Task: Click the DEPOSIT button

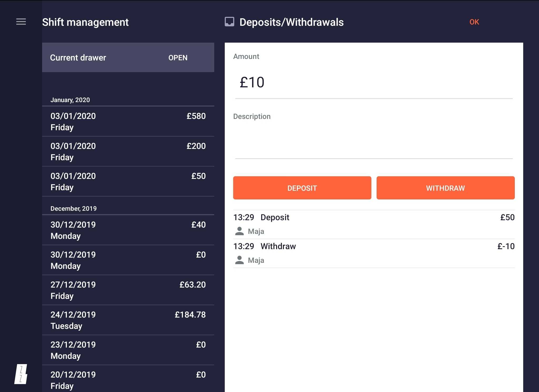Action: click(x=302, y=188)
